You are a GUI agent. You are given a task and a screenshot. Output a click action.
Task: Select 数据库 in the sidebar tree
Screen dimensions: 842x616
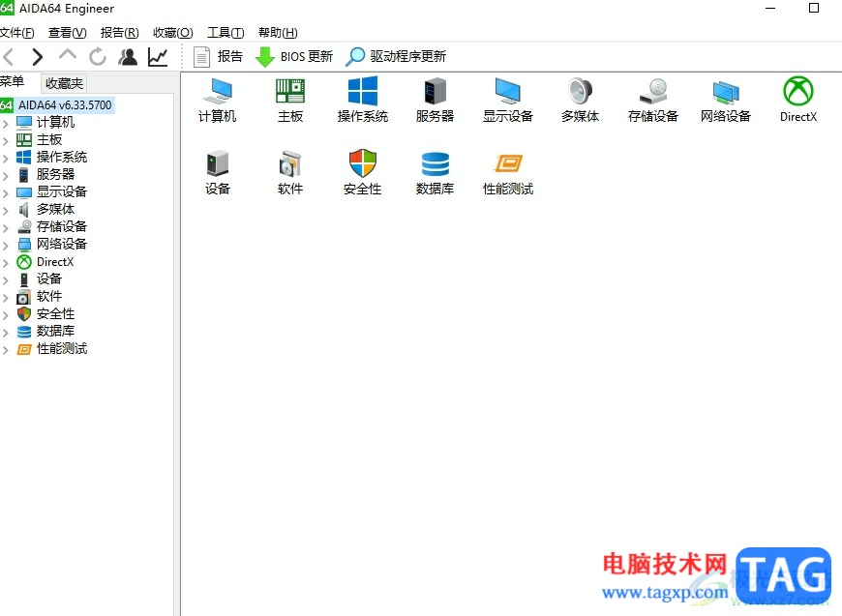click(55, 331)
